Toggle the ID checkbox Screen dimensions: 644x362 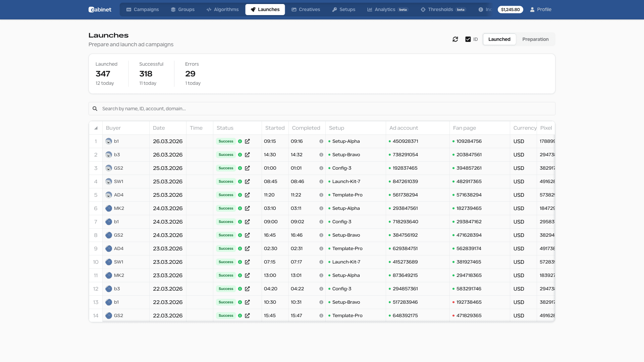click(x=468, y=39)
